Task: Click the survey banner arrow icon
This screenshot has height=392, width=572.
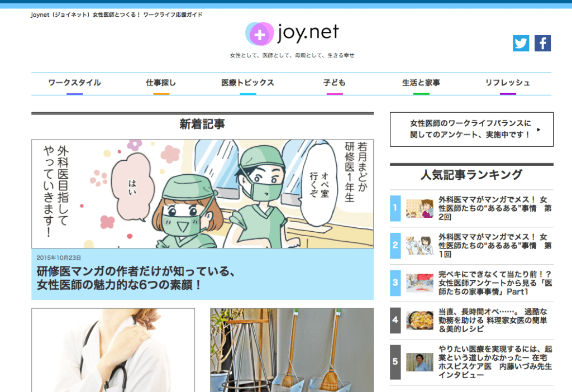Action: tap(538, 130)
